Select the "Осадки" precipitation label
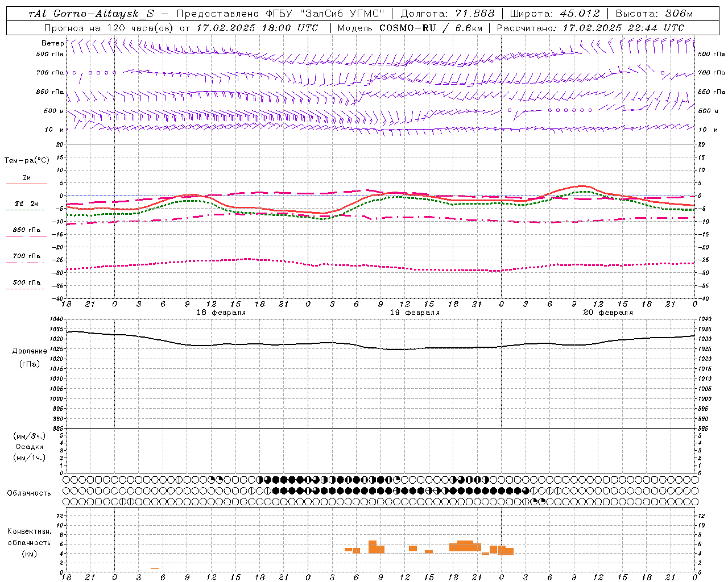This screenshot has width=728, height=582. click(29, 447)
